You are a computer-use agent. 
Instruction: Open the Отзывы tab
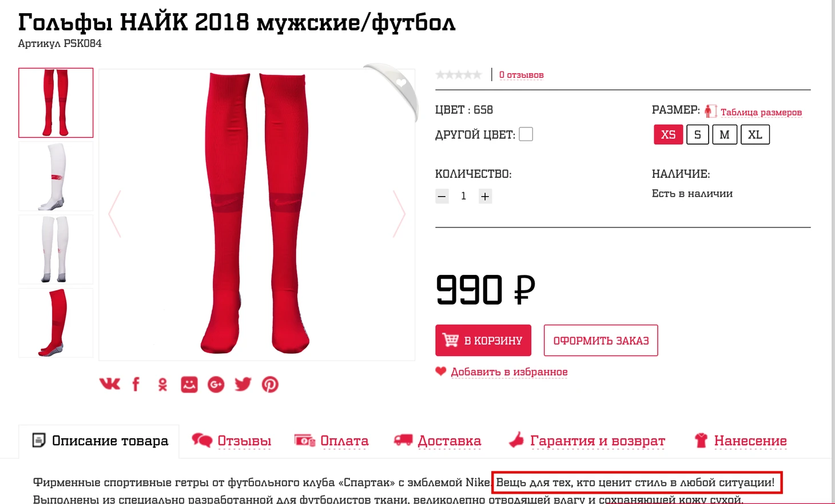pos(232,441)
